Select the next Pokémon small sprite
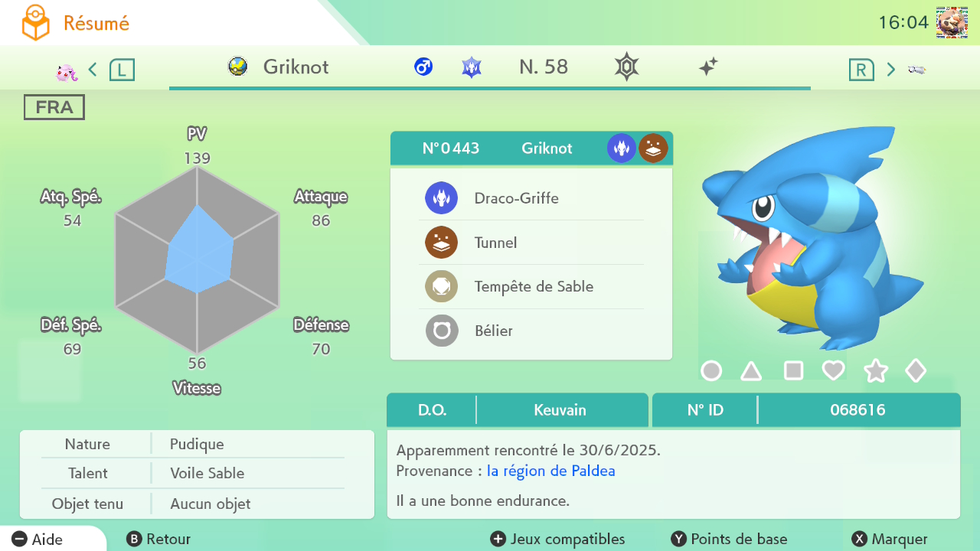Viewport: 980px width, 551px height. pyautogui.click(x=916, y=70)
